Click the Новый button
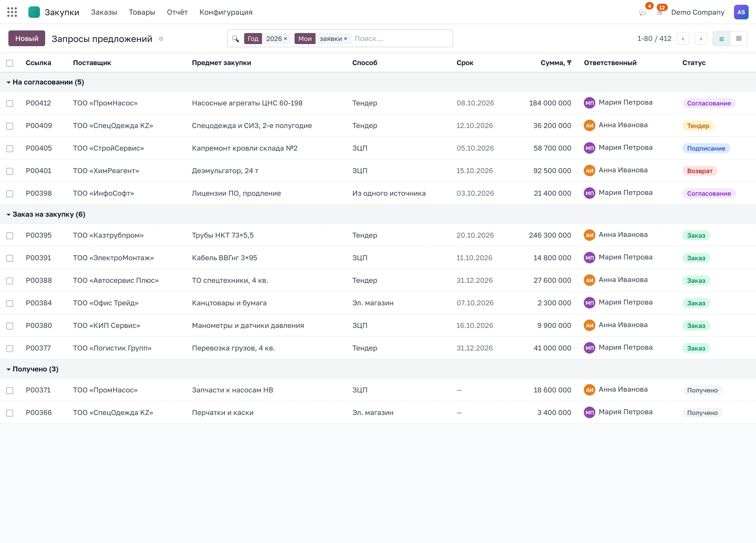The height and width of the screenshot is (543, 756). pos(27,39)
